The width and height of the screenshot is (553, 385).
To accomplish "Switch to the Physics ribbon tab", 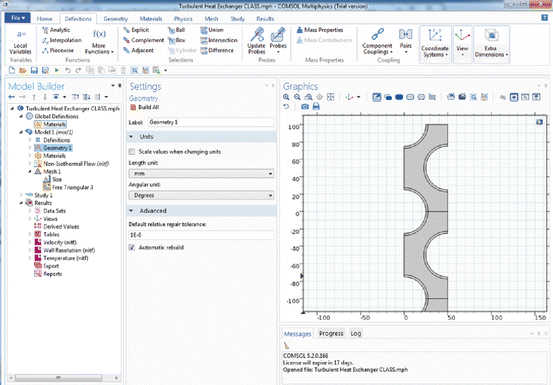I will click(183, 19).
